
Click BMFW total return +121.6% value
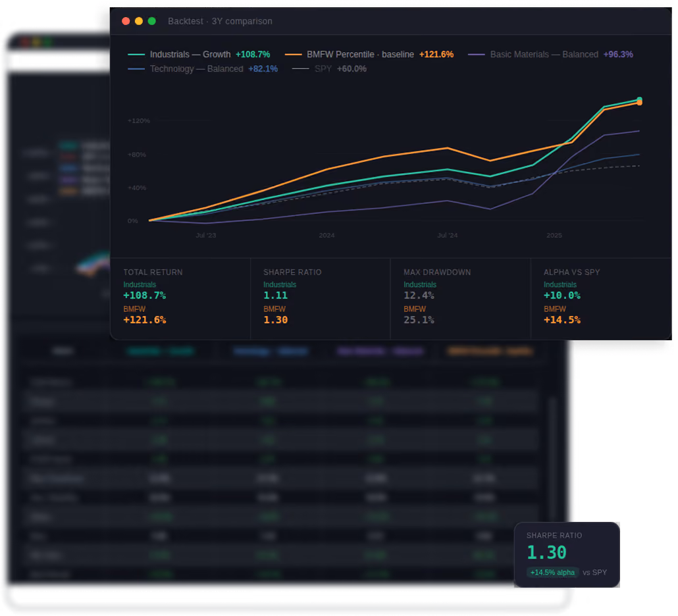point(144,320)
